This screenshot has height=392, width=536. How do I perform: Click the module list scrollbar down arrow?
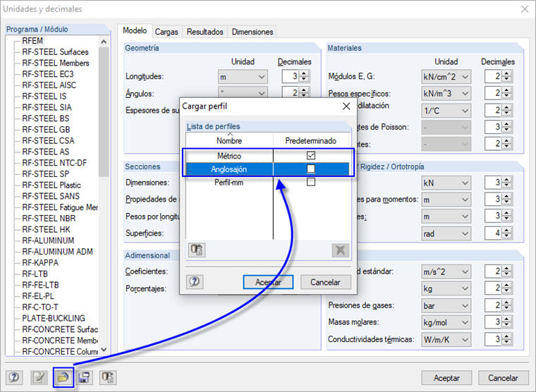[x=104, y=350]
